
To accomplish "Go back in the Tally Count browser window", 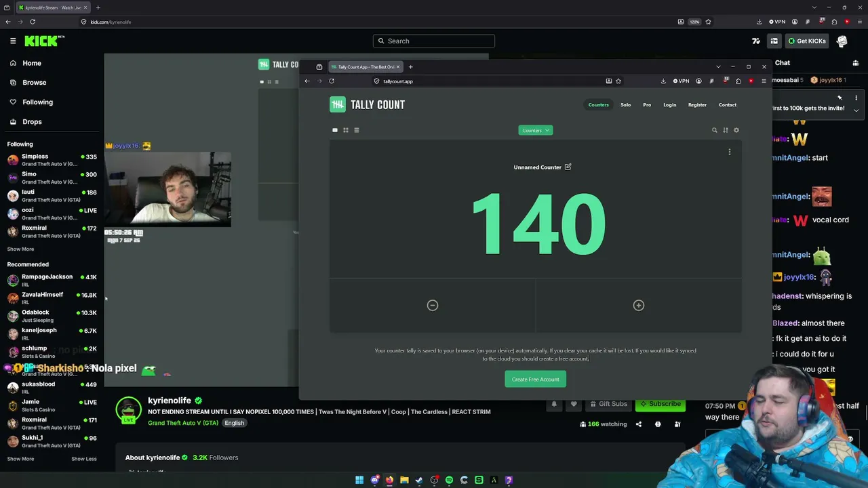I will (x=307, y=81).
